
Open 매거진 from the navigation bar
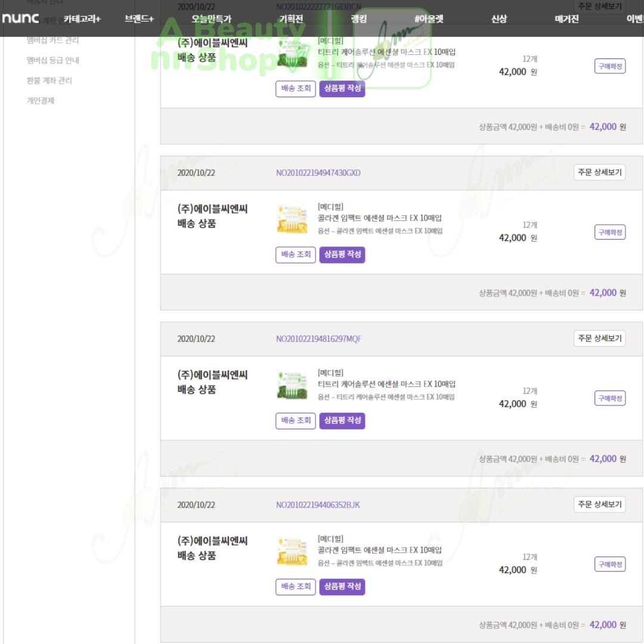[x=566, y=19]
